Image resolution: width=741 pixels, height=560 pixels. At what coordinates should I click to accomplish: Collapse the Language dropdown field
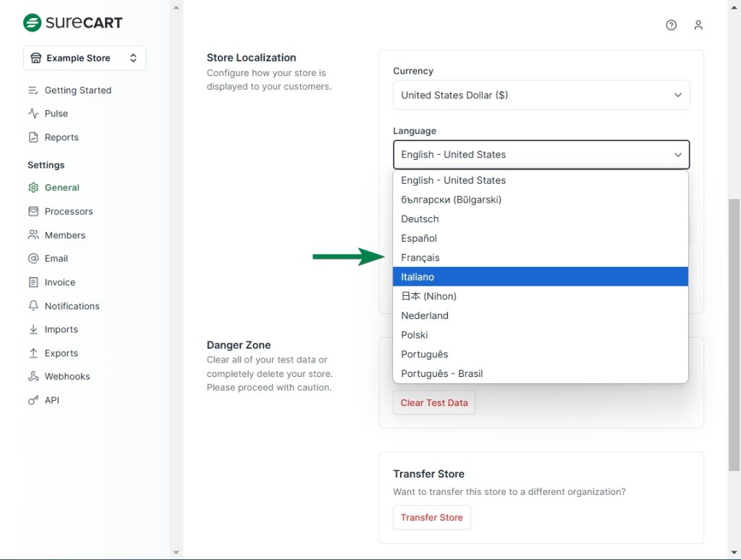(541, 155)
